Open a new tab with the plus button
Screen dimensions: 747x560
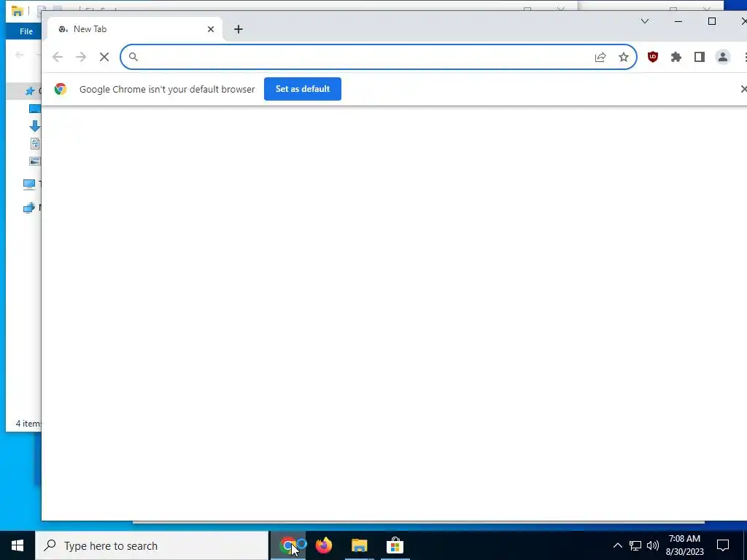point(239,29)
